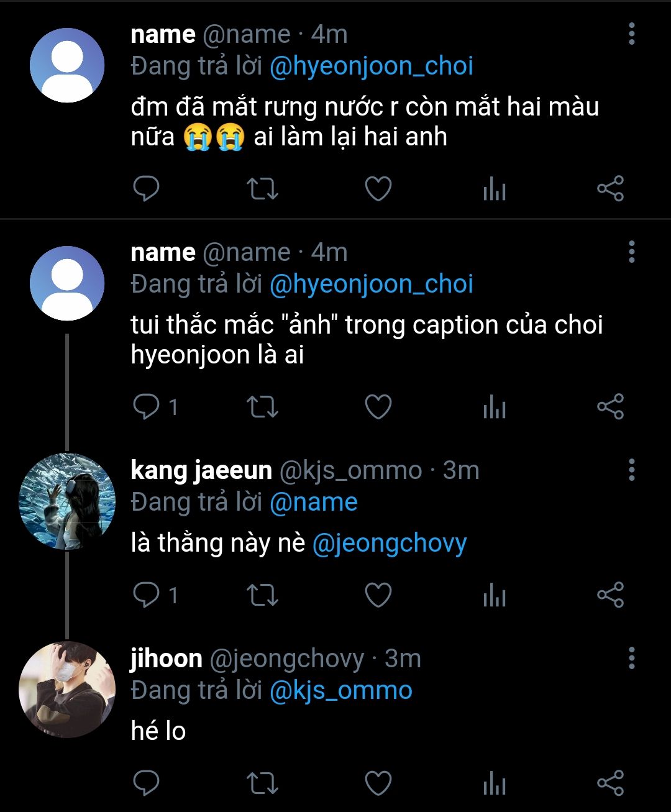Open @hyeonjoon_choi profile from the first tweet
671x812 pixels.
point(371,66)
